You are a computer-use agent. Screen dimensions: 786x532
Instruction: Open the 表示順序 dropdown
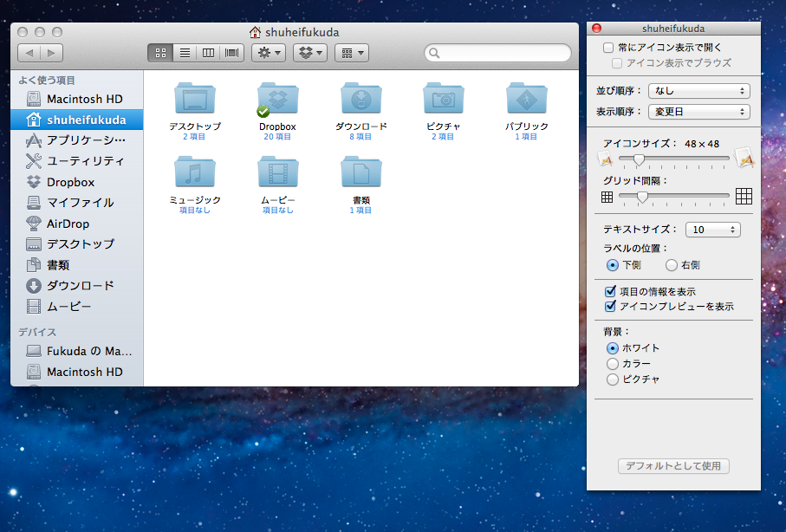point(698,112)
